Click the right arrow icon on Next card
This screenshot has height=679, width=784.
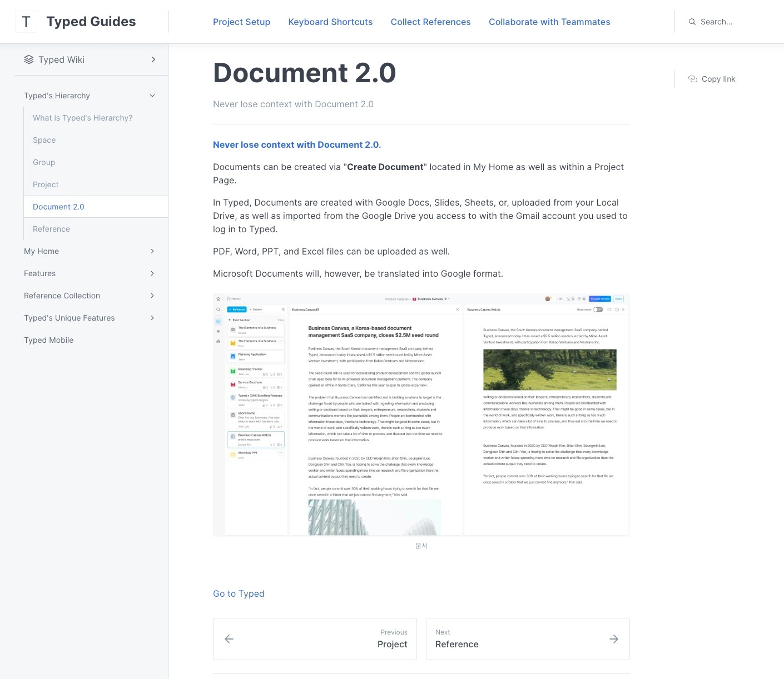click(x=614, y=639)
